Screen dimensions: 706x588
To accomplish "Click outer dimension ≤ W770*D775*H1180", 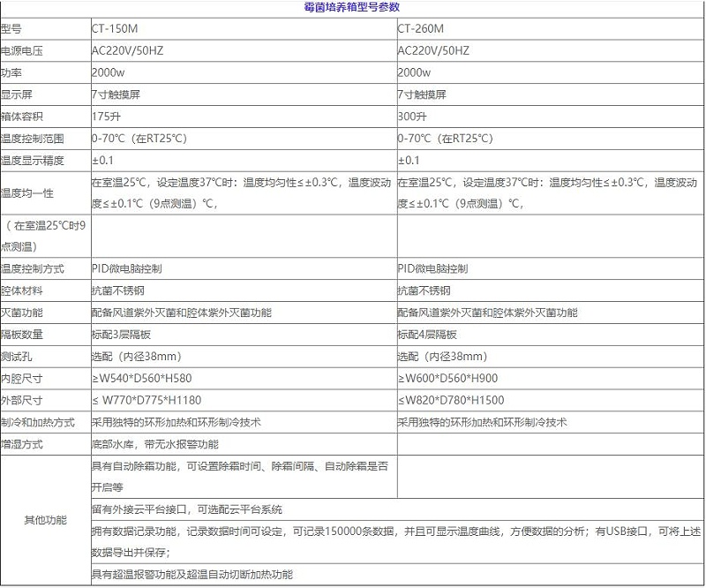I will (147, 401).
